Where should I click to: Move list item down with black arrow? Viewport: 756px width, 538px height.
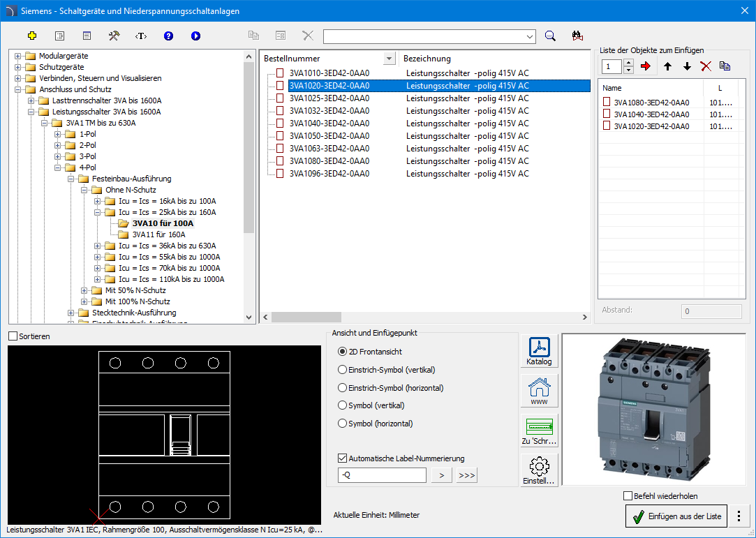(x=687, y=66)
